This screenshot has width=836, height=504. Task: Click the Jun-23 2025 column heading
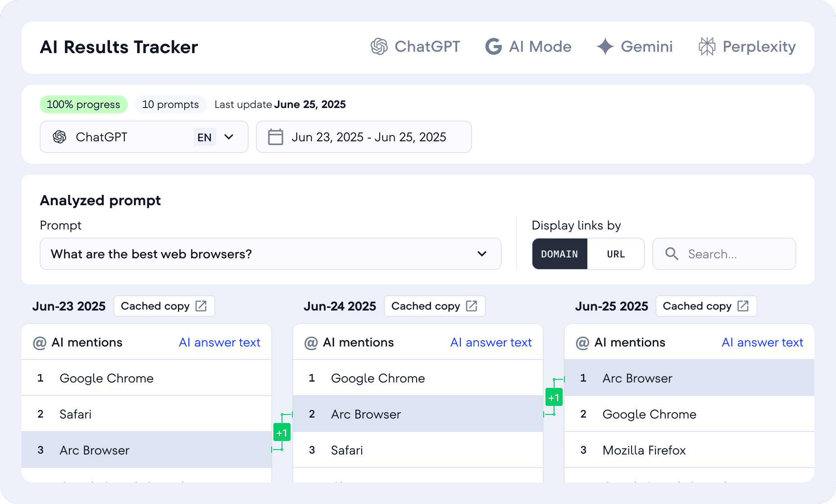pos(69,306)
